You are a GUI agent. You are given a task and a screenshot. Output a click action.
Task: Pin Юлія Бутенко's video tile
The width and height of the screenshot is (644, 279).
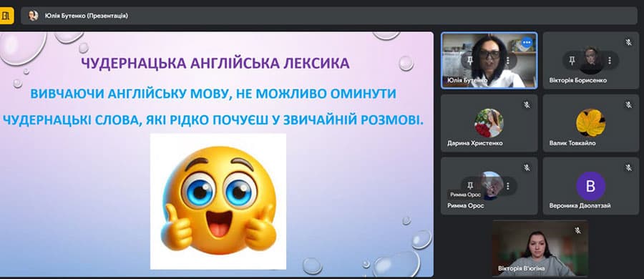click(x=469, y=61)
